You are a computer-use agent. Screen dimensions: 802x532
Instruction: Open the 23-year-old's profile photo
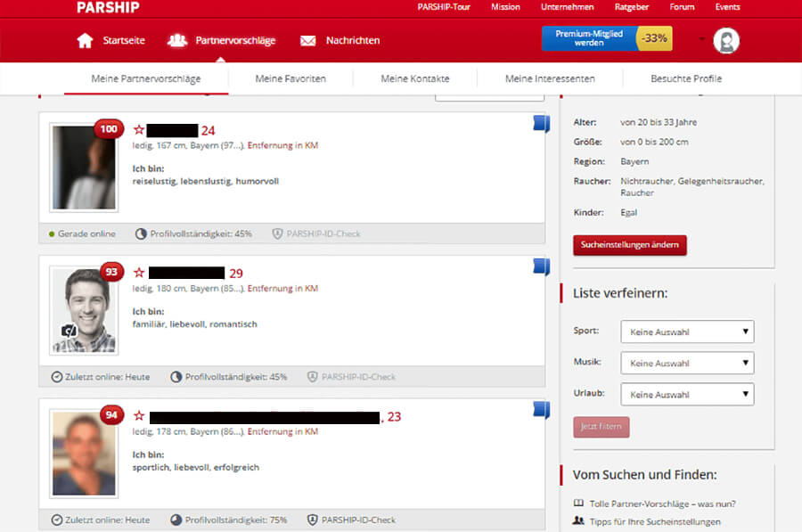[84, 454]
